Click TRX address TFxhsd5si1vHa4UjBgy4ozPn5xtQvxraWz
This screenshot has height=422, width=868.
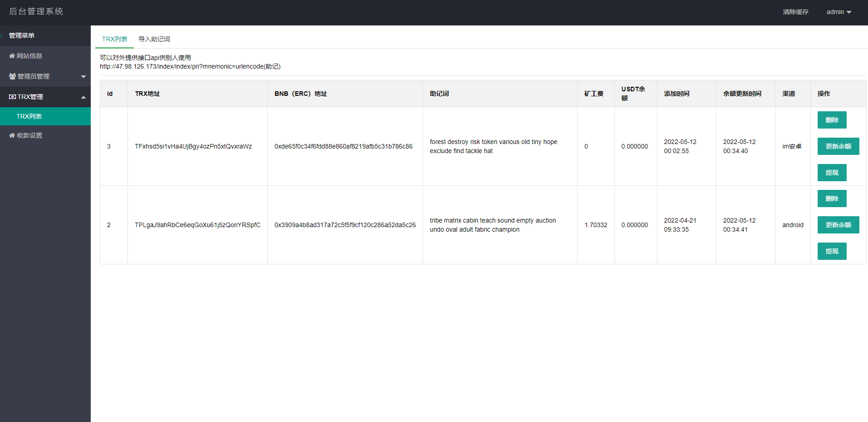(193, 146)
